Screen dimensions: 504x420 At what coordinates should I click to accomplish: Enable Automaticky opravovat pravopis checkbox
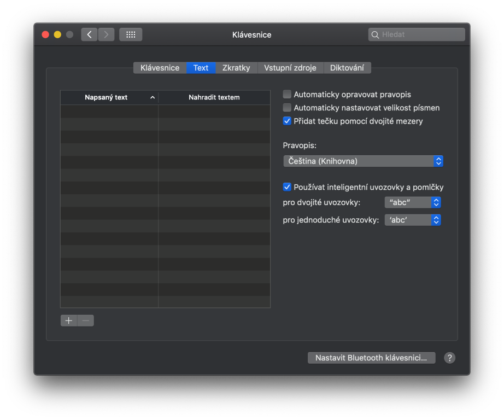288,95
